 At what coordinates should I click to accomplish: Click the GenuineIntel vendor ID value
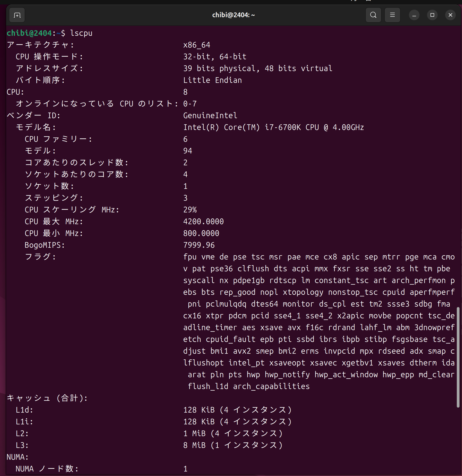pos(210,115)
